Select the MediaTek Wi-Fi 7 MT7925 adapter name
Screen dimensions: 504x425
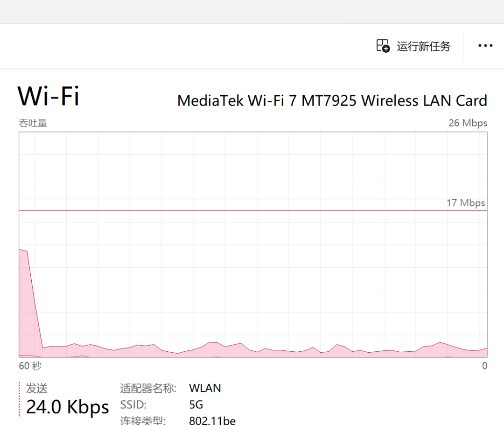[x=332, y=101]
